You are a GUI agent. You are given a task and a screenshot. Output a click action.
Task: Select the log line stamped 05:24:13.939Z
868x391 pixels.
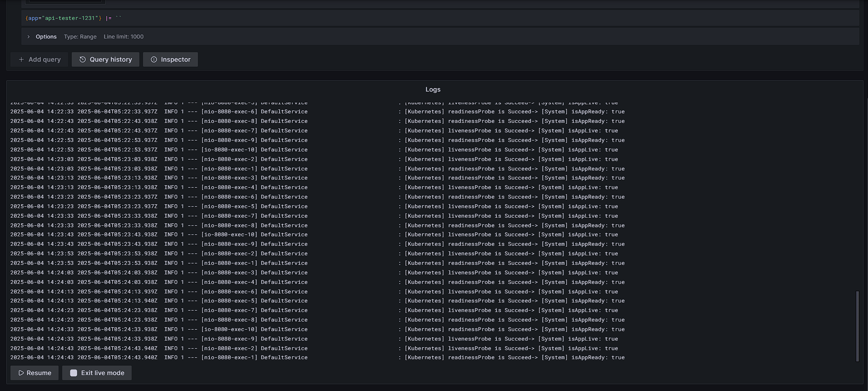[318, 292]
